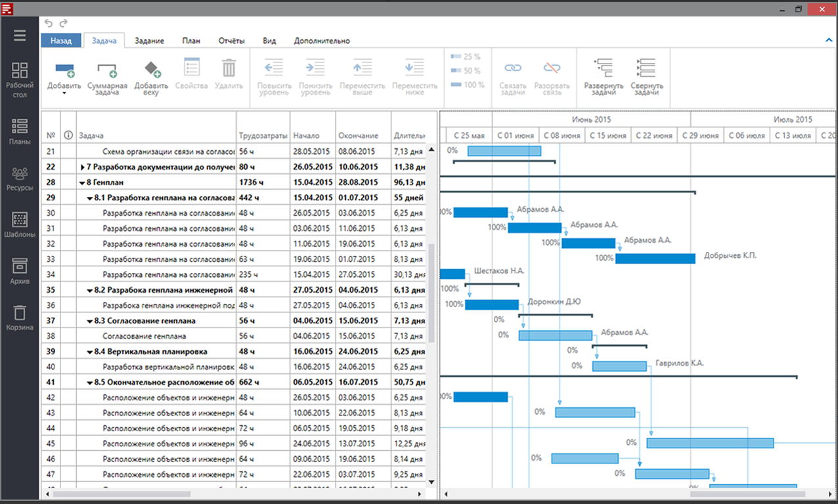Click Добавить веху milestone icon

[152, 70]
